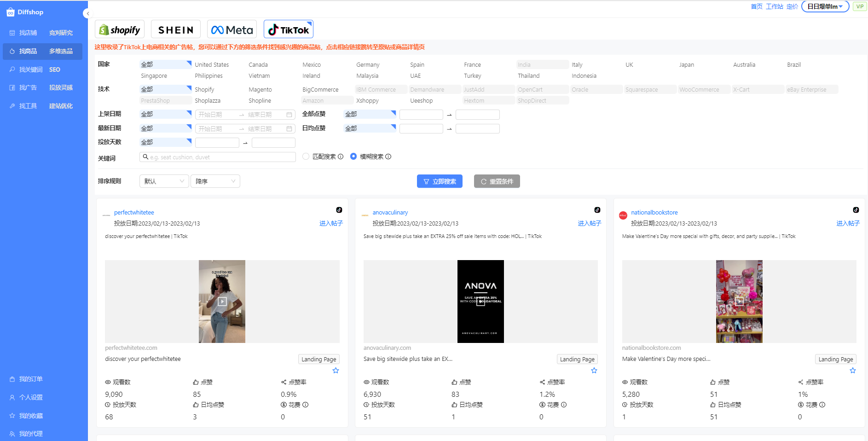868x441 pixels.
Task: Click the info icon beside 匹配搜索
Action: pos(341,157)
